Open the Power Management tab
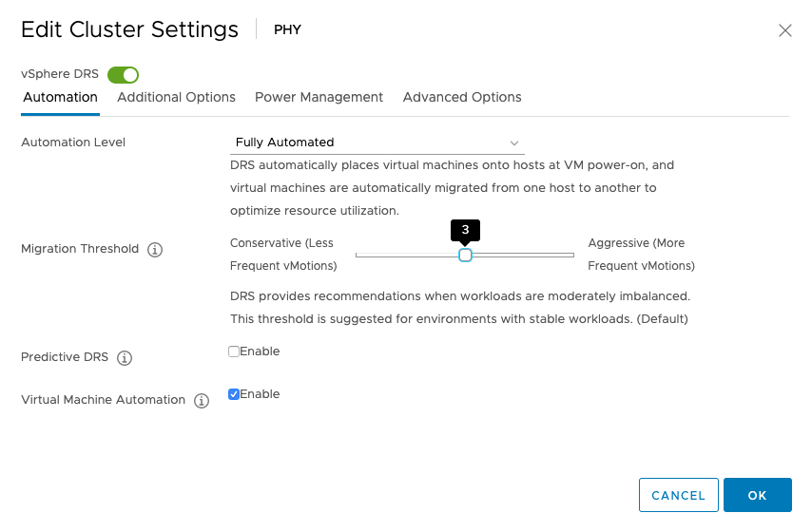Viewport: 812px width, 532px height. (x=319, y=97)
